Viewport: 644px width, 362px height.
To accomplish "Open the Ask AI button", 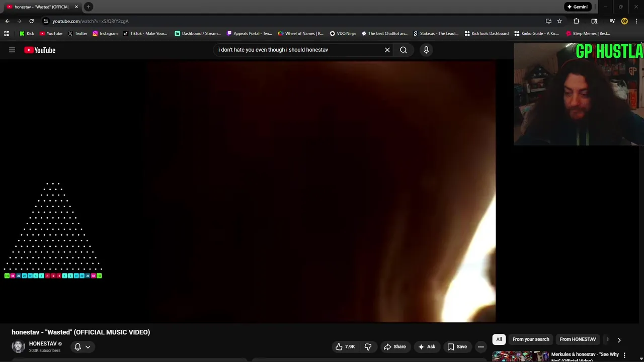I will [x=427, y=347].
